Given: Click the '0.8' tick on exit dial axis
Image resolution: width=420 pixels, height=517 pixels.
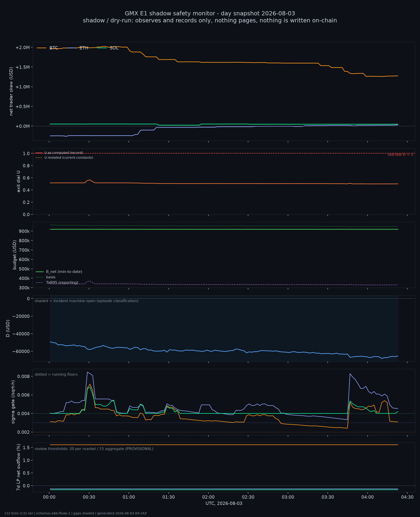Looking at the screenshot, I should pyautogui.click(x=26, y=166).
